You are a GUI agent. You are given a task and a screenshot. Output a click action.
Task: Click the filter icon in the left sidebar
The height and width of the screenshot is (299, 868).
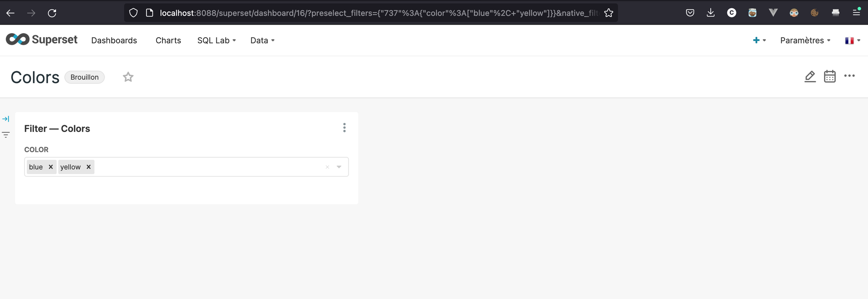coord(6,134)
